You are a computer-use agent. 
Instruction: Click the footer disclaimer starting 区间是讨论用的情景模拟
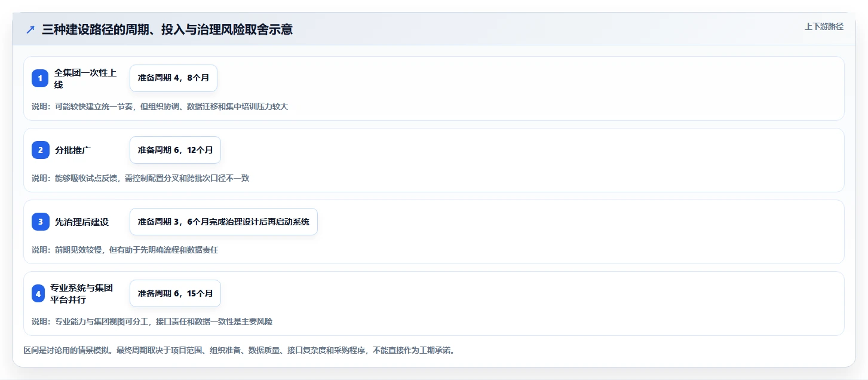coord(239,350)
